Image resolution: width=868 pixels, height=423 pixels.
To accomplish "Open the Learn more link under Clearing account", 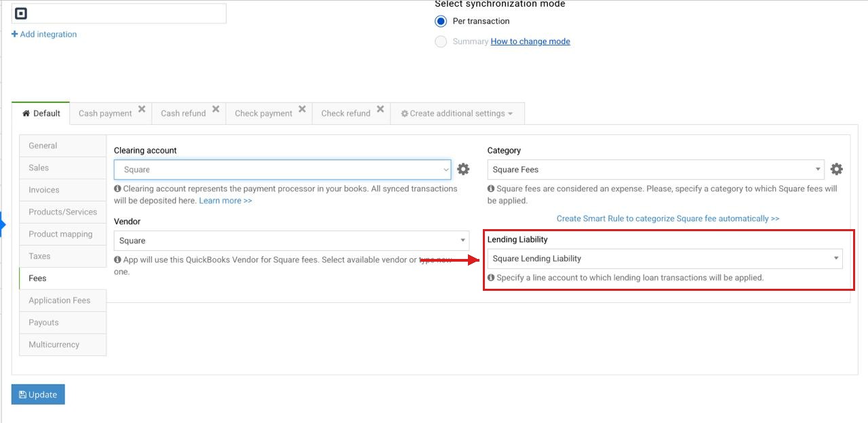I will click(226, 201).
